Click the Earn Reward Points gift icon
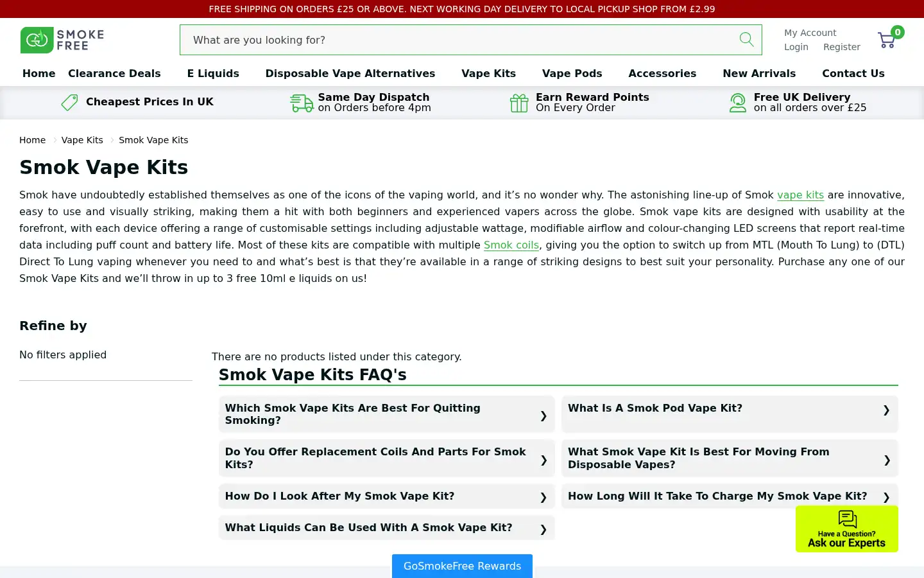 (519, 103)
